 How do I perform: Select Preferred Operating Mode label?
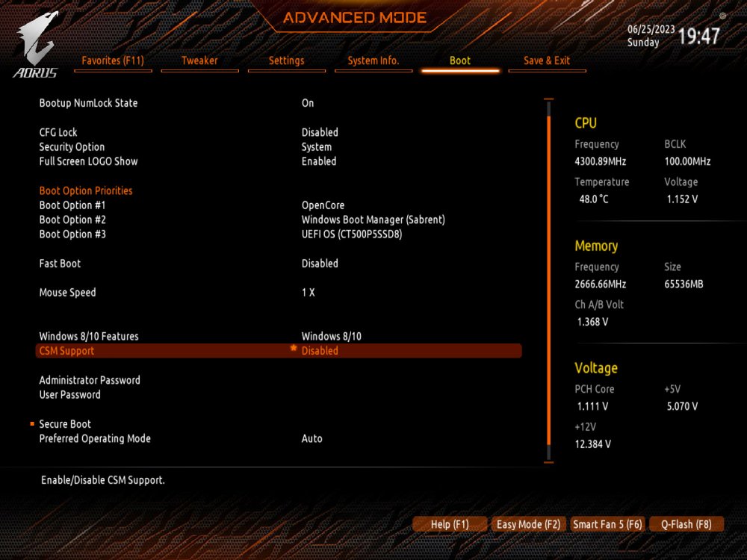point(95,438)
